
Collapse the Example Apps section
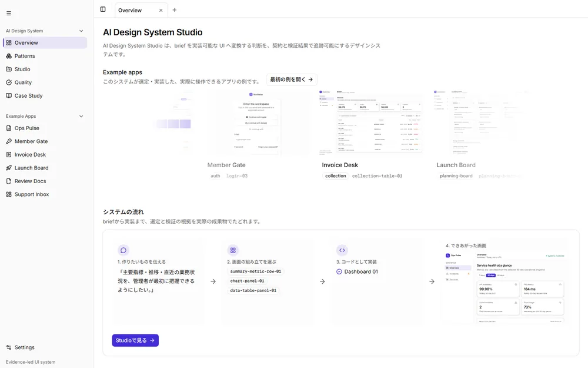click(x=81, y=116)
